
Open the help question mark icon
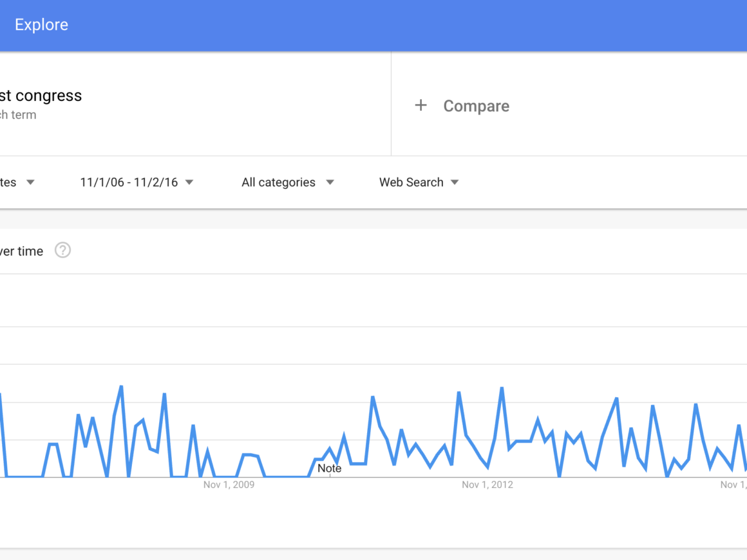(x=62, y=250)
